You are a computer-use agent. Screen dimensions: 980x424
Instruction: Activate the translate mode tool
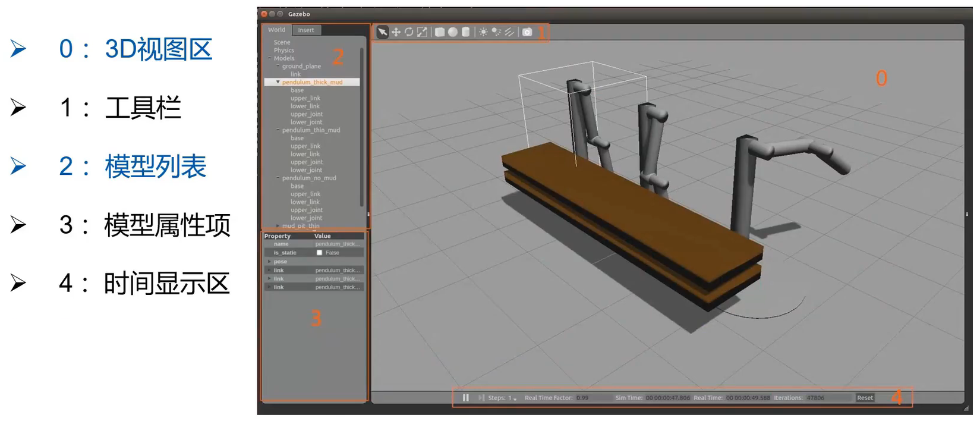(396, 32)
